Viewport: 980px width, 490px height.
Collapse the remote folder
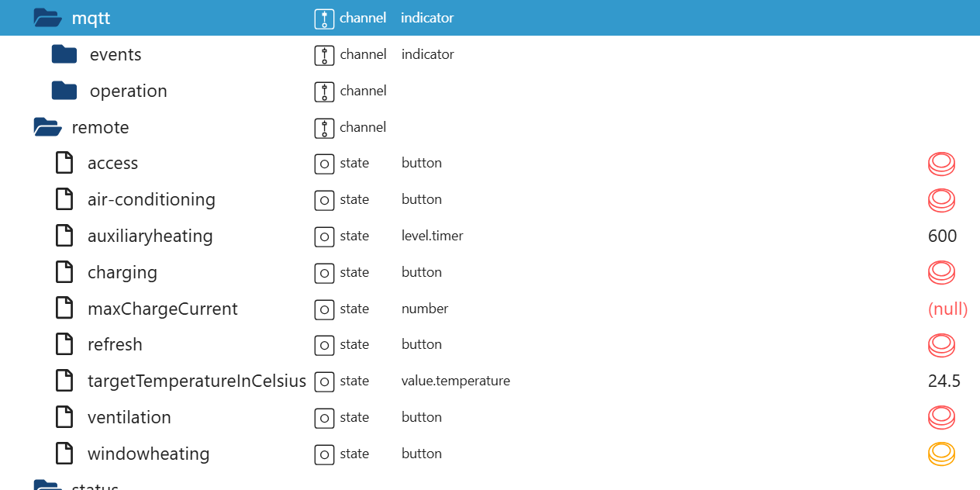click(x=47, y=126)
